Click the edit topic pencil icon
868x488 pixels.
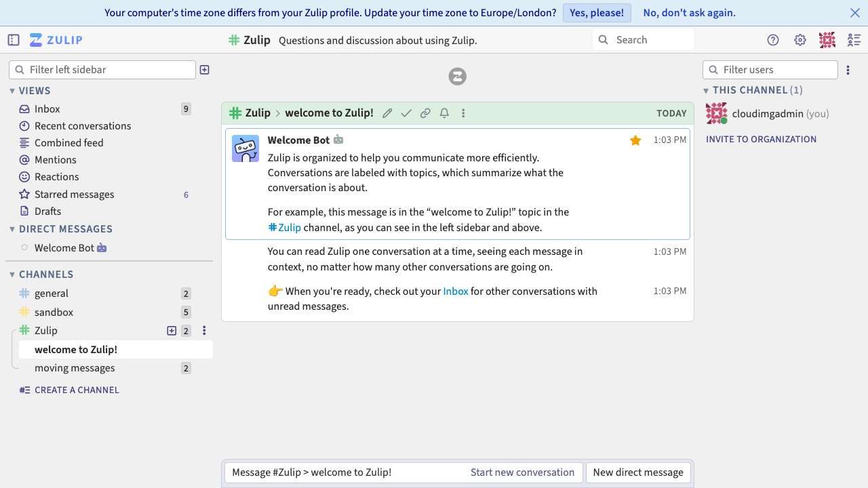pyautogui.click(x=387, y=113)
